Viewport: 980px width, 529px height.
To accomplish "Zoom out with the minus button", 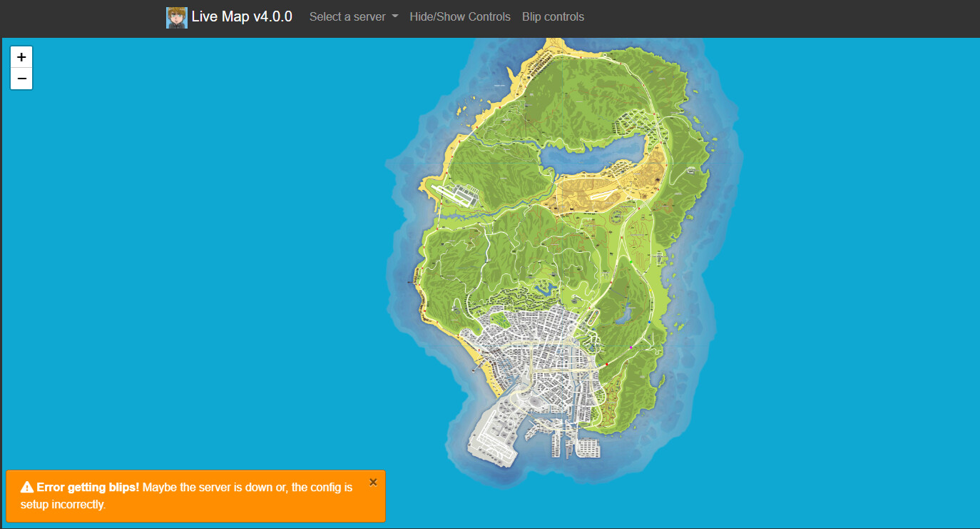I will [21, 79].
